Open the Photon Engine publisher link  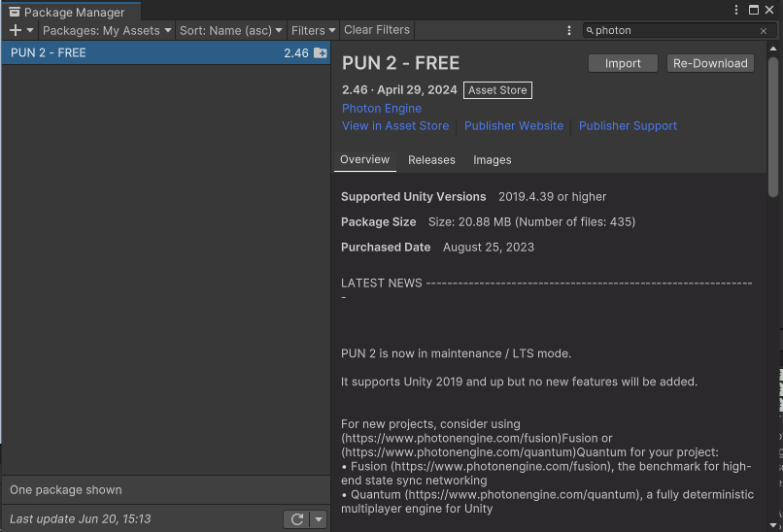pyautogui.click(x=382, y=109)
